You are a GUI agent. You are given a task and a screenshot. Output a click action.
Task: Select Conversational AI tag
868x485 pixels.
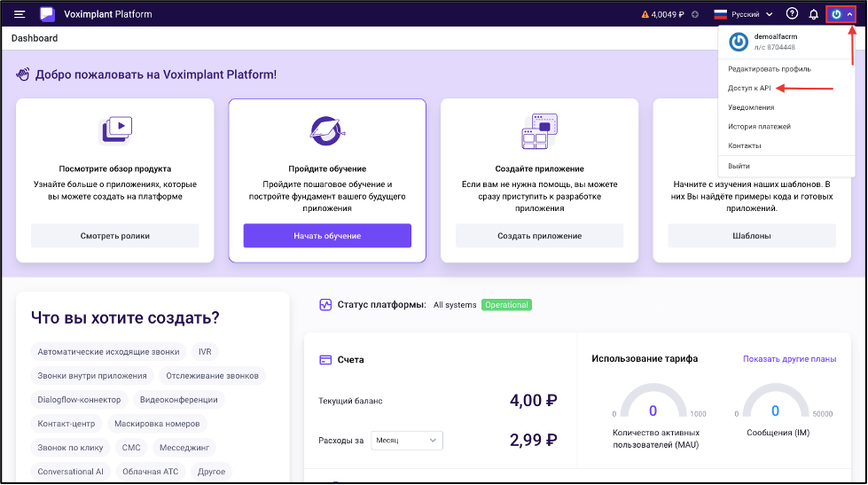tap(70, 472)
